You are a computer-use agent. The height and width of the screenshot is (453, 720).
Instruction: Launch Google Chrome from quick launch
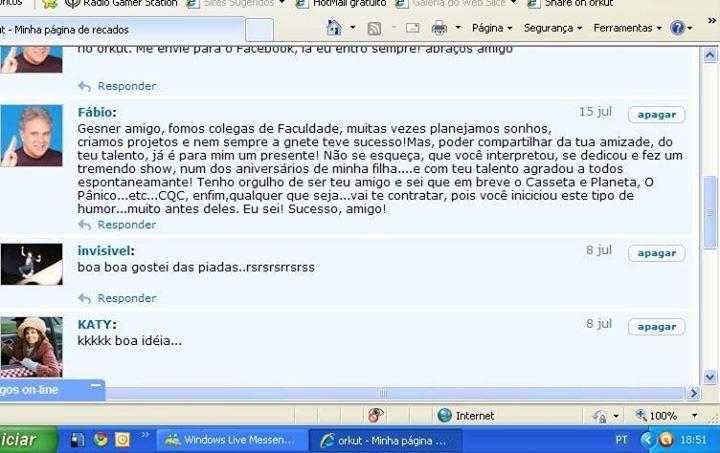[x=101, y=439]
